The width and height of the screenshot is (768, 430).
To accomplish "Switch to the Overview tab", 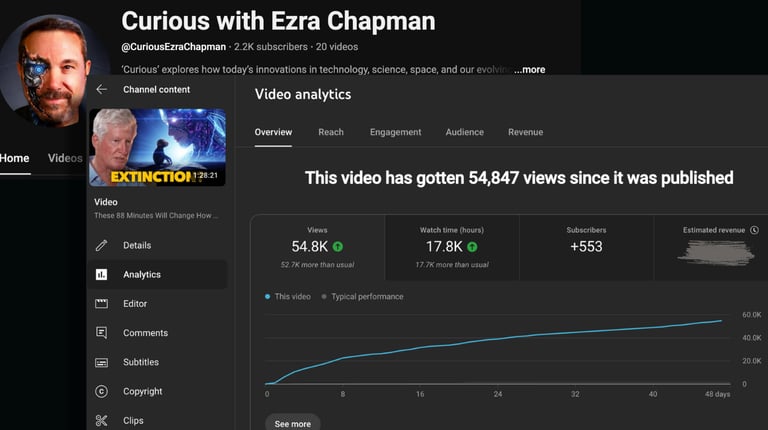I will pos(273,132).
